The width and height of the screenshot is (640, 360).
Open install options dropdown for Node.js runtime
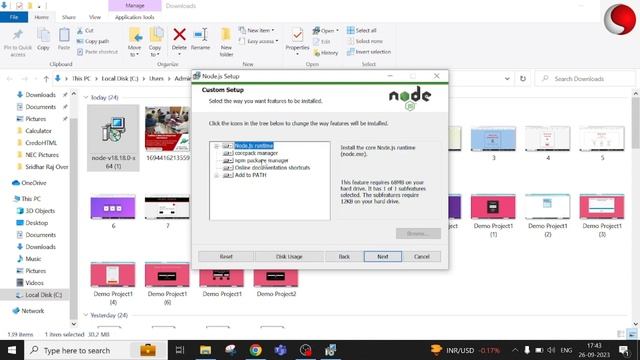pos(228,146)
